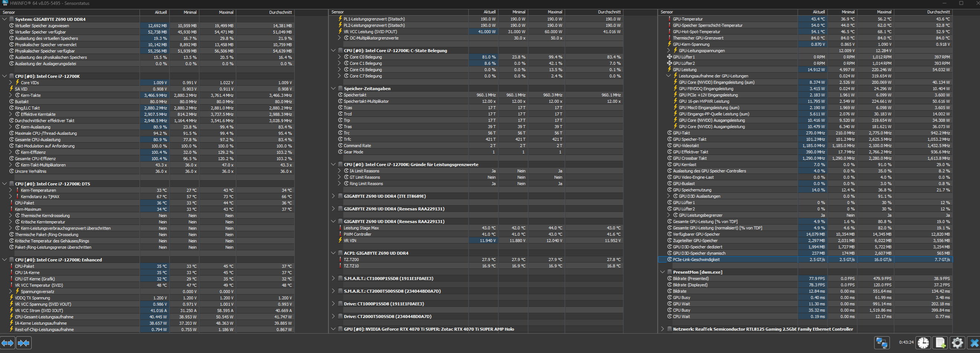The image size is (980, 353).
Task: Expand Kerndistanz zu TjMAX
Action: click(x=11, y=197)
